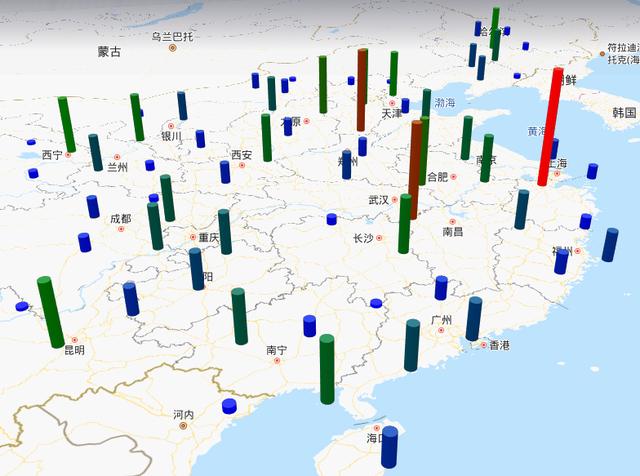
Task: Click the 上海 city label
Action: click(558, 163)
